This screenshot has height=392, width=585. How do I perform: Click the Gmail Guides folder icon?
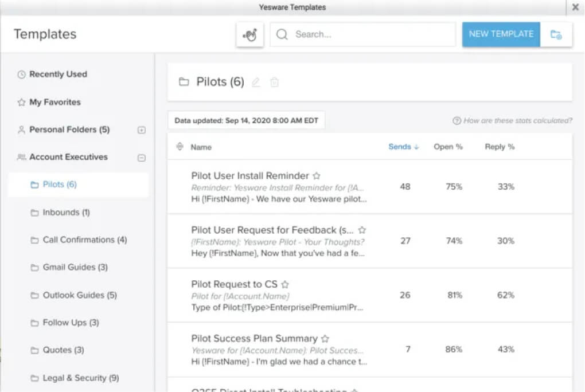(34, 268)
